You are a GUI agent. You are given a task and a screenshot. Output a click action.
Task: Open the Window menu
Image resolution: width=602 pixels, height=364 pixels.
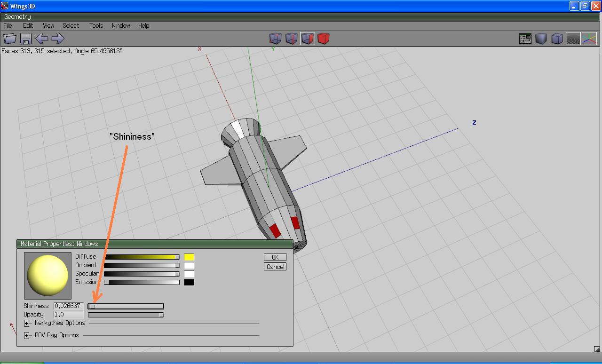[x=121, y=25]
